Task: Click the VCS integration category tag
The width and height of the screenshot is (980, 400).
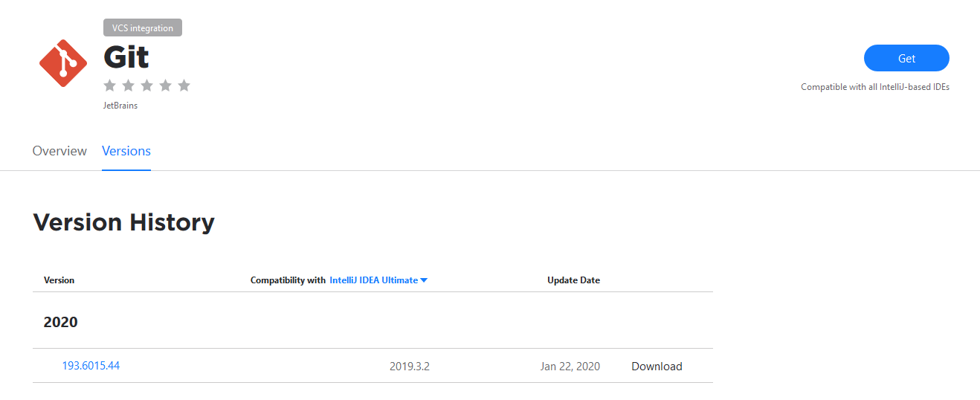Action: point(143,28)
